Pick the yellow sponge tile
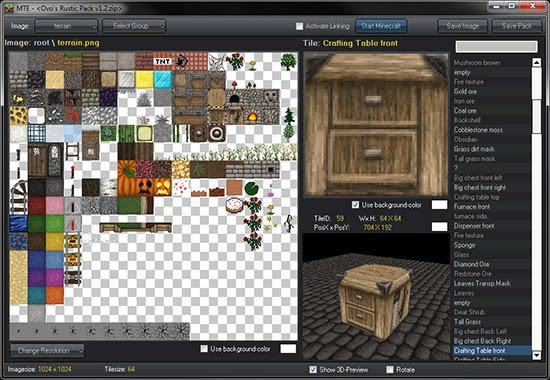 [x=19, y=116]
